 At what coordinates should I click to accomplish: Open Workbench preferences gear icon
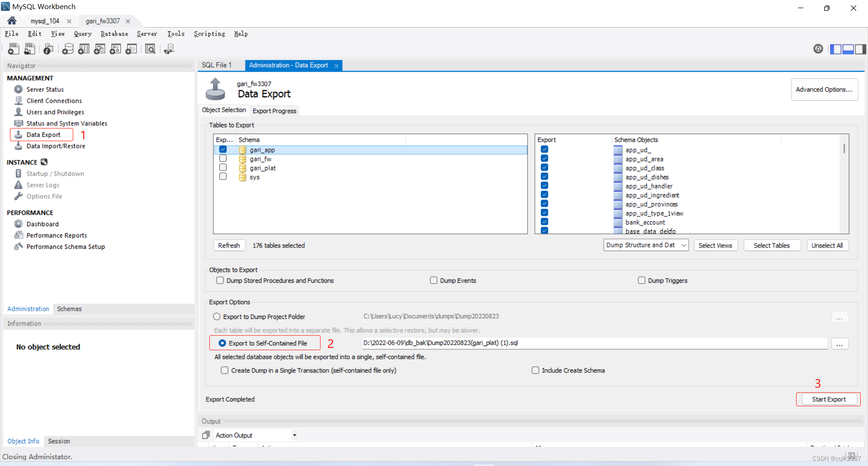click(818, 49)
